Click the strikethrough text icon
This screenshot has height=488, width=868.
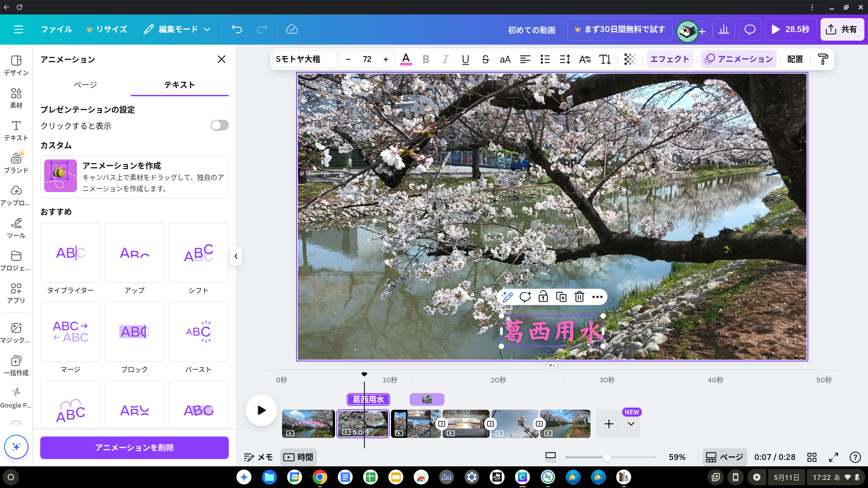pos(485,59)
